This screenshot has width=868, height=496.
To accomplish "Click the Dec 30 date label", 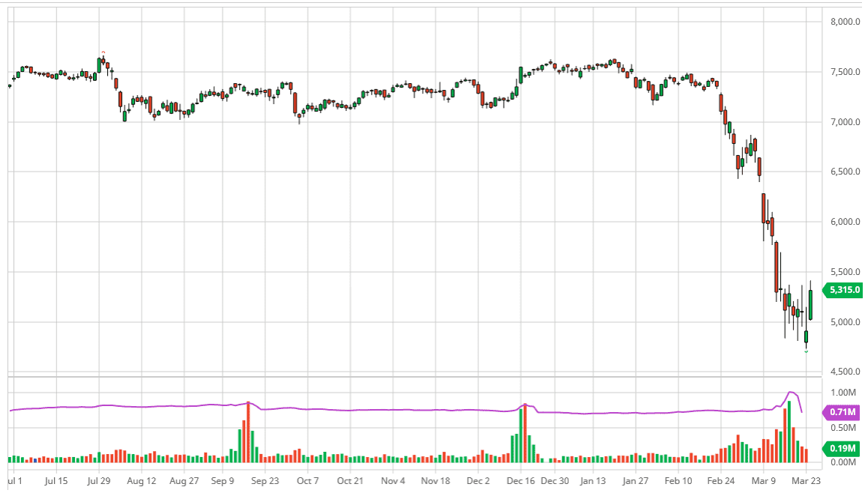I will click(555, 481).
